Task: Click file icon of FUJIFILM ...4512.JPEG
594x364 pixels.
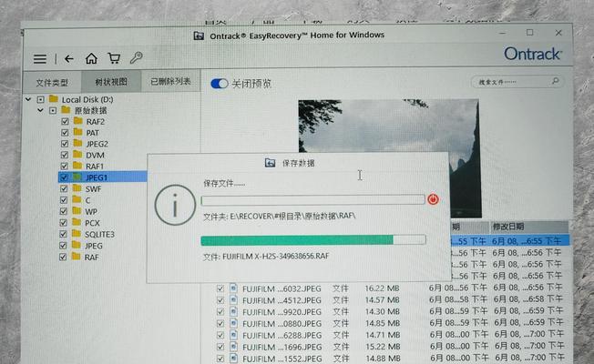Action: point(234,299)
